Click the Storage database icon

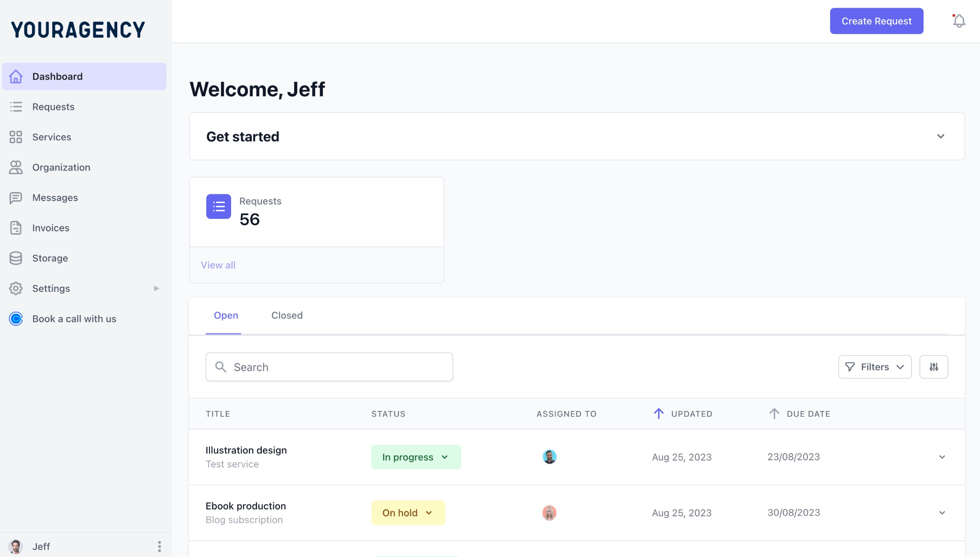click(x=16, y=258)
